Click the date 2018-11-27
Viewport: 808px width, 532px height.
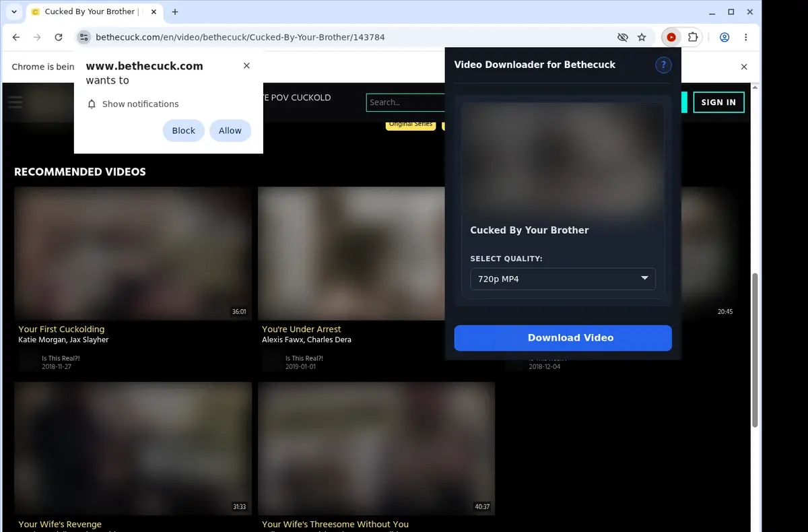[57, 367]
